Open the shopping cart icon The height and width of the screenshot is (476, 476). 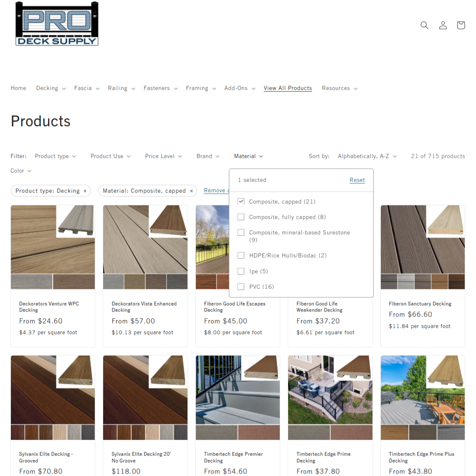point(461,25)
